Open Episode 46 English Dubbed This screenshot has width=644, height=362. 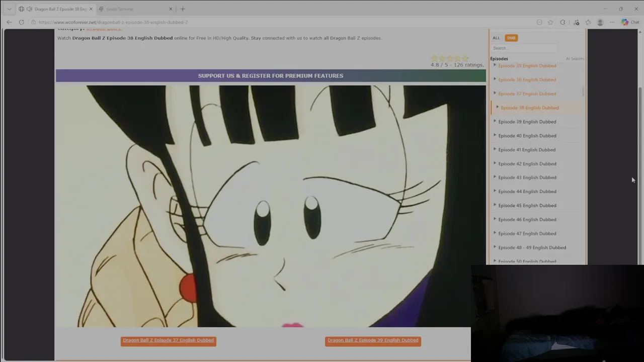(527, 220)
